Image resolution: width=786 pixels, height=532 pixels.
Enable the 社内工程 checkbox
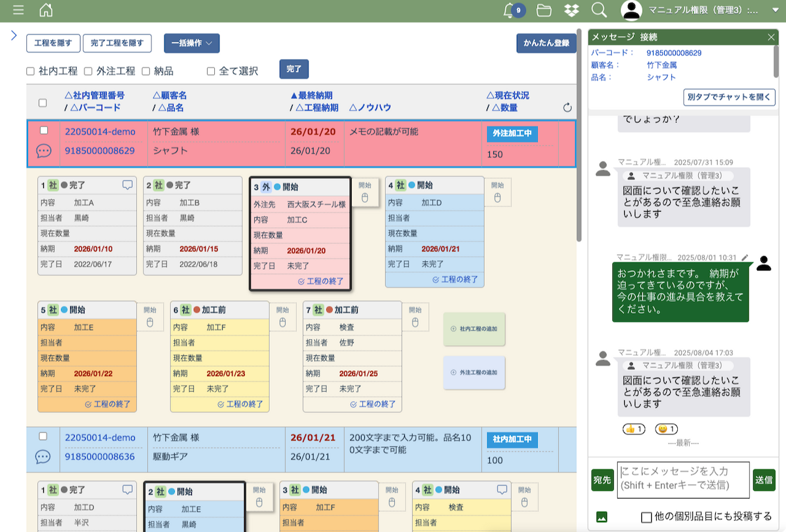coord(31,71)
